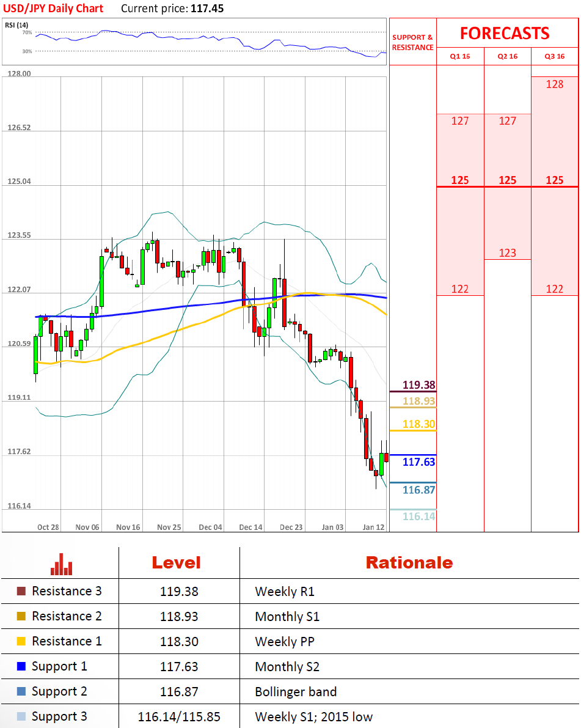
Task: Click the Dec 04 date axis label
Action: click(210, 528)
